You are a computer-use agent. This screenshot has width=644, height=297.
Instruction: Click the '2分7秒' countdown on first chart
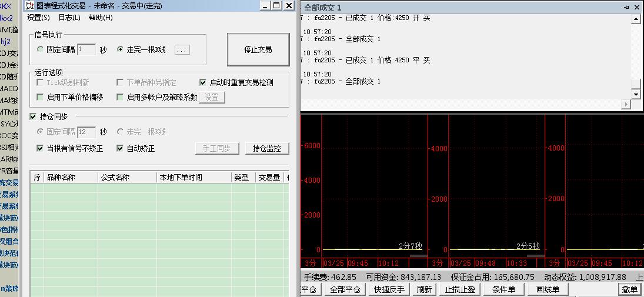tap(411, 246)
